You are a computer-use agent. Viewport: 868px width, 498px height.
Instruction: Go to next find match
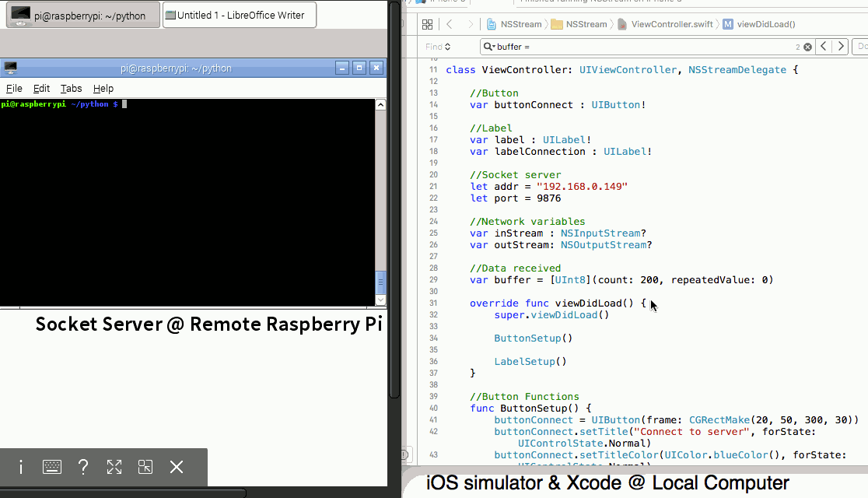point(841,47)
